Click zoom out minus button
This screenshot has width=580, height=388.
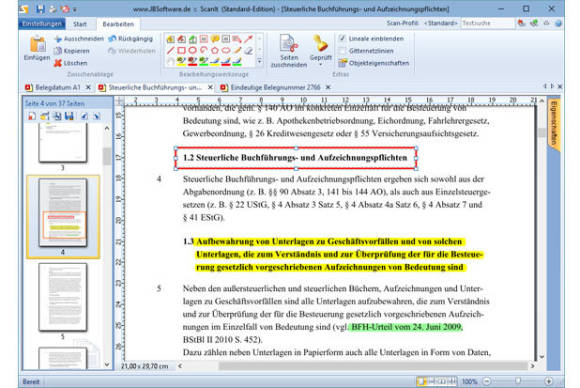coord(487,381)
